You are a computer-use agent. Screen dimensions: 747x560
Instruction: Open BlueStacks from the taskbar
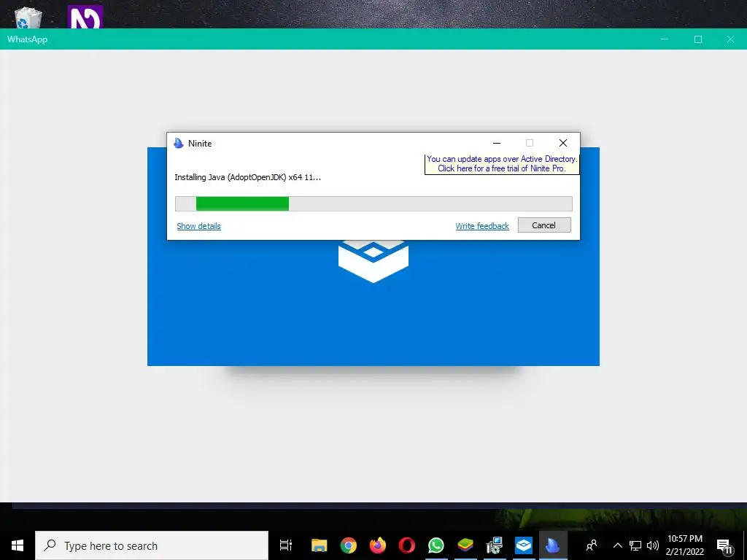(465, 545)
